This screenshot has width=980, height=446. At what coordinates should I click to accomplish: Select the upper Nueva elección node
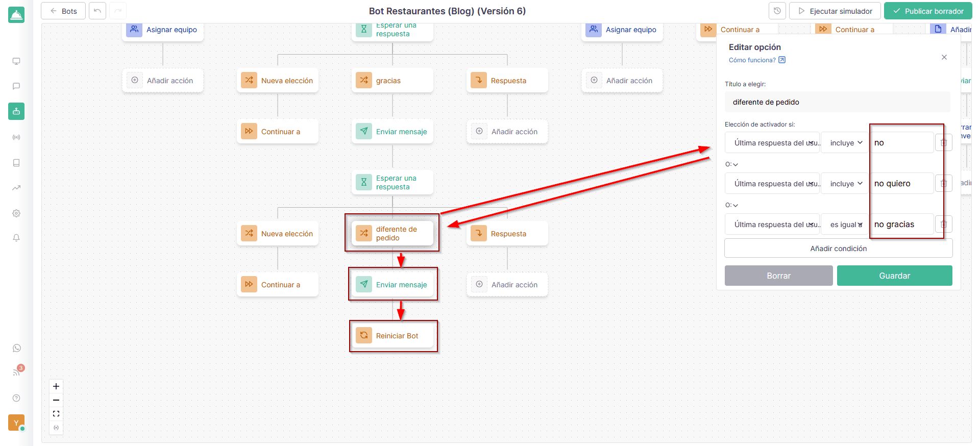click(x=278, y=81)
